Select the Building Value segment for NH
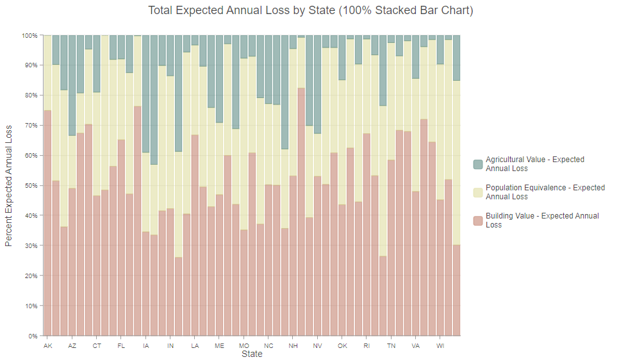 point(293,255)
